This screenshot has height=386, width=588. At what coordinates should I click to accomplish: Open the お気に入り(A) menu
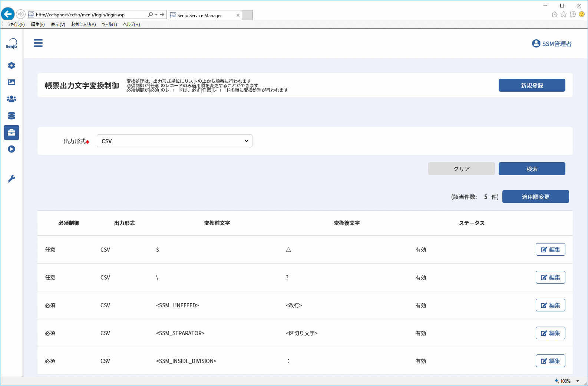(x=83, y=24)
